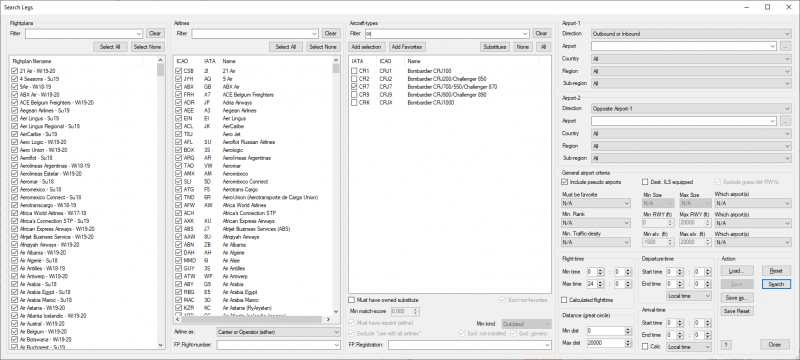Screen dimensions: 800x360
Task: Check the CRK Bombardier CRJ1000 aircraft type
Action: click(354, 103)
